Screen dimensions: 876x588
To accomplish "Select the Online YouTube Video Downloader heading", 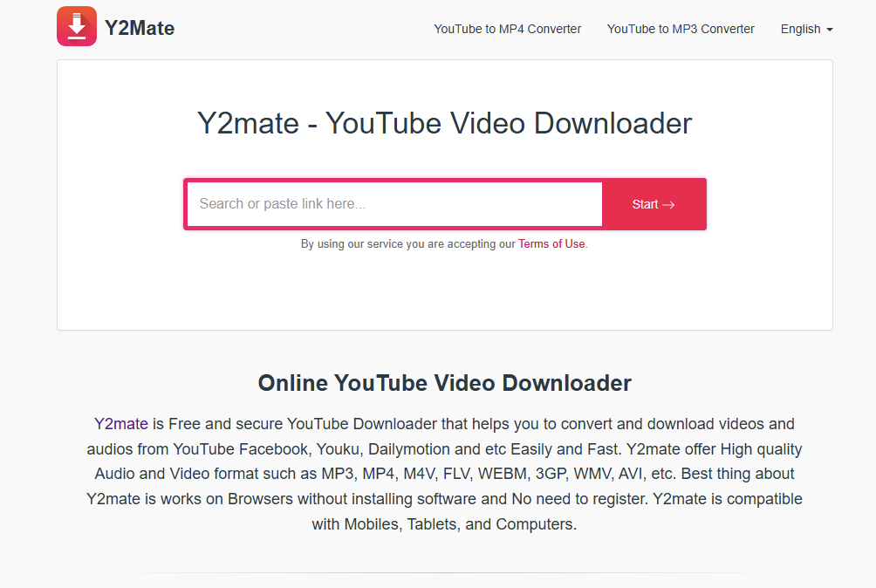I will click(445, 383).
